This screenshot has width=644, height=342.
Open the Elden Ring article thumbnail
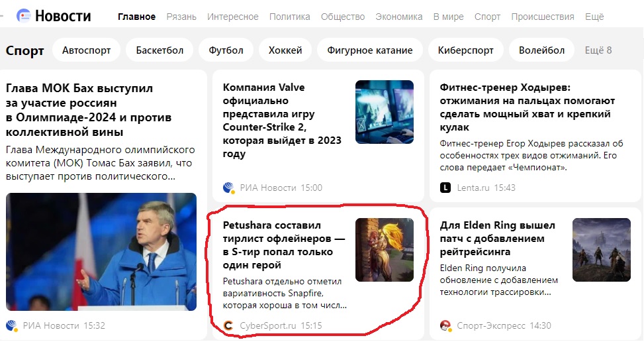click(x=601, y=250)
